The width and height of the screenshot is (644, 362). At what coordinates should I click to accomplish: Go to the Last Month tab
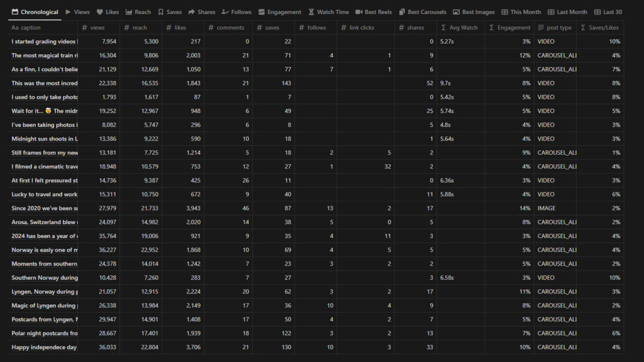(567, 12)
